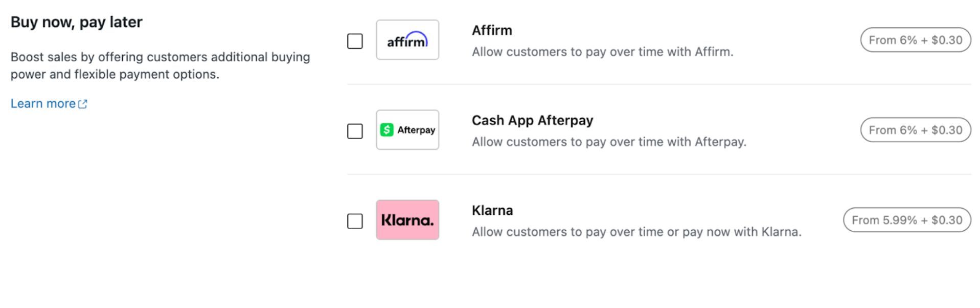Click the From 5.99% + $0.30 Klarna fee badge
Screen dimensions: 980x308
click(907, 220)
